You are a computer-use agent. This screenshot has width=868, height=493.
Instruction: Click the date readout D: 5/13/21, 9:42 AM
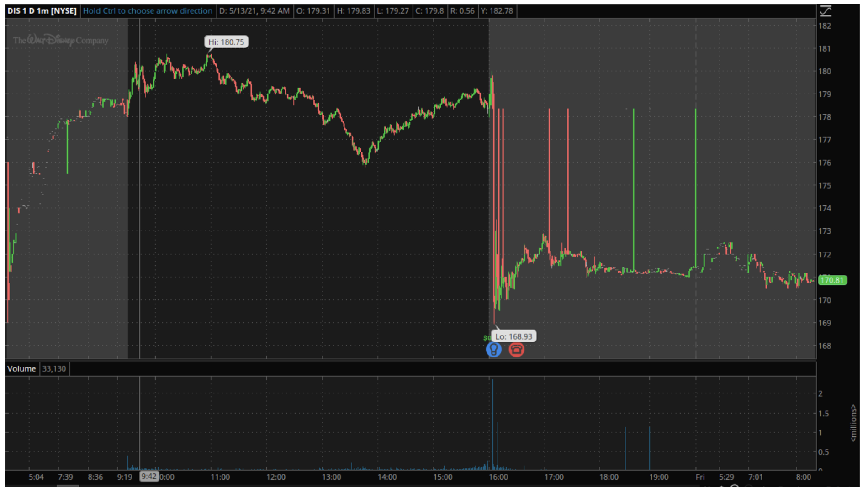[254, 11]
